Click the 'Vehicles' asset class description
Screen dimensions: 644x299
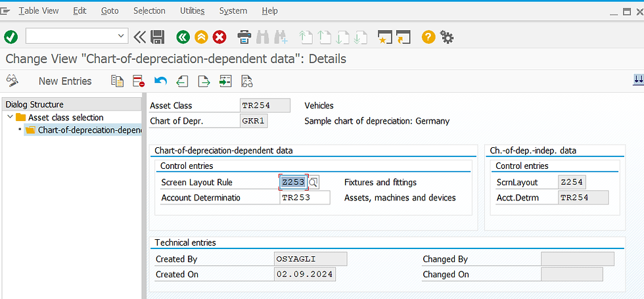tap(319, 106)
